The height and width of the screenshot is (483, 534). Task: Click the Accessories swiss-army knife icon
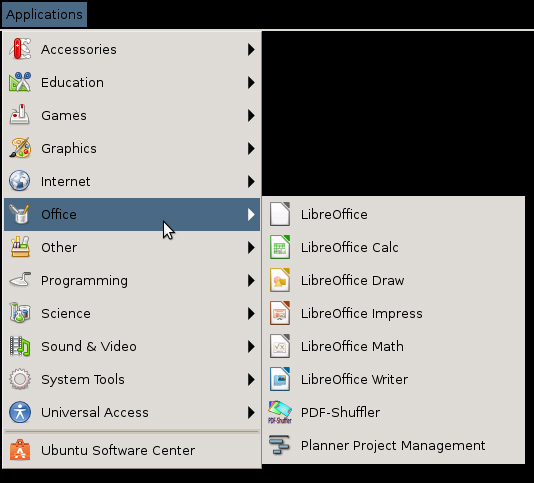(20, 49)
